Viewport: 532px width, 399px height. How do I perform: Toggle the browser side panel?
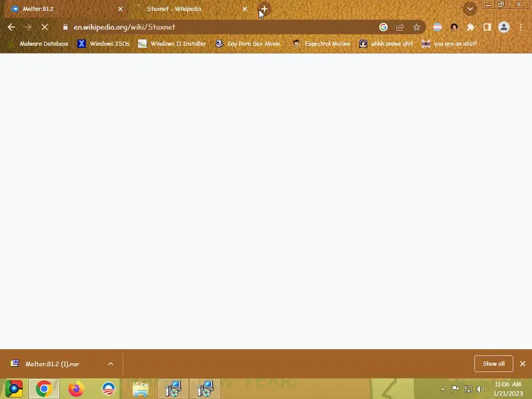pyautogui.click(x=487, y=27)
